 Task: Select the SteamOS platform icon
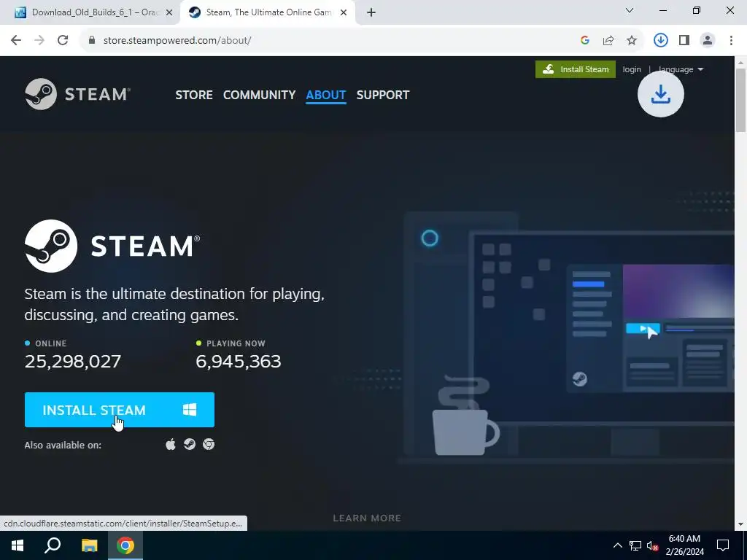pyautogui.click(x=190, y=444)
